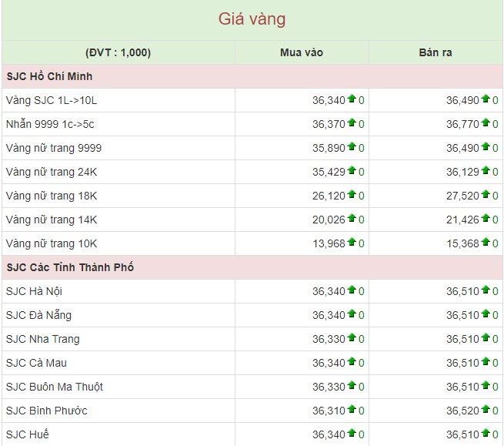The image size is (504, 446).
Task: Click the SJC Hồ Chí Minh section header
Action: click(49, 76)
